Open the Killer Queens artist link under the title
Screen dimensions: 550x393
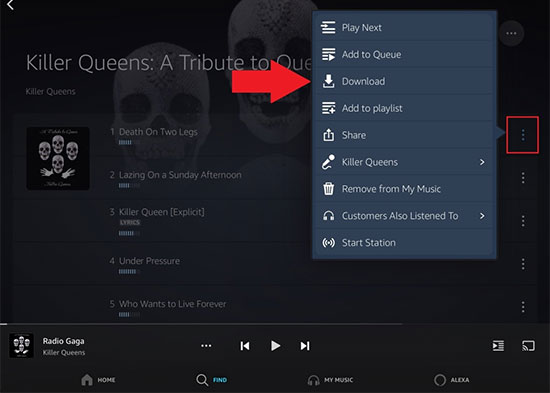pyautogui.click(x=51, y=92)
